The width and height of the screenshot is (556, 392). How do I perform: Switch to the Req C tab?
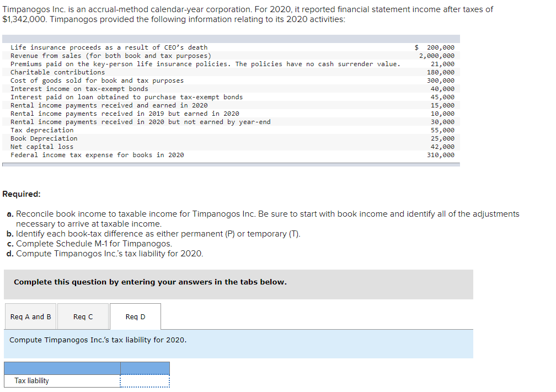pyautogui.click(x=83, y=316)
